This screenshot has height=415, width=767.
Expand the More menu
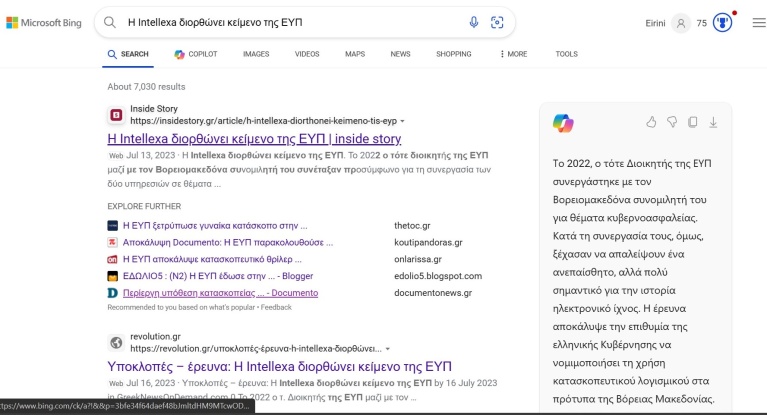[514, 54]
